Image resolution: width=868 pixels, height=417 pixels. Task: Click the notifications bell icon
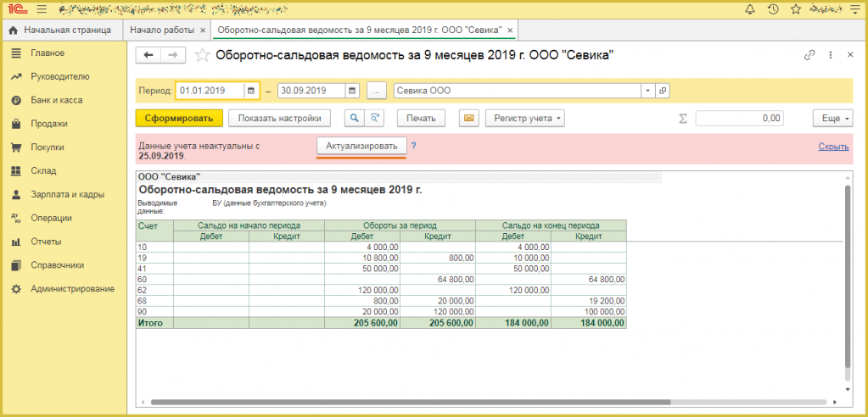click(750, 10)
